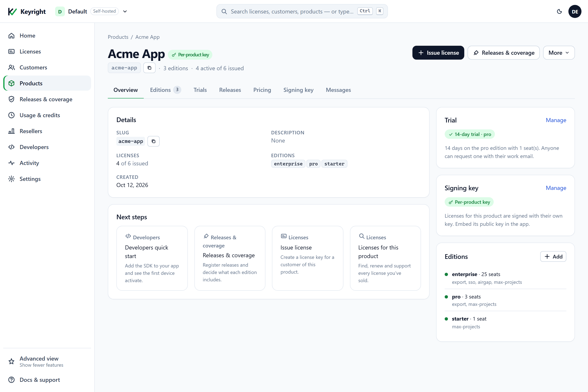
Task: Open Resellers in sidebar
Action: pos(47,131)
